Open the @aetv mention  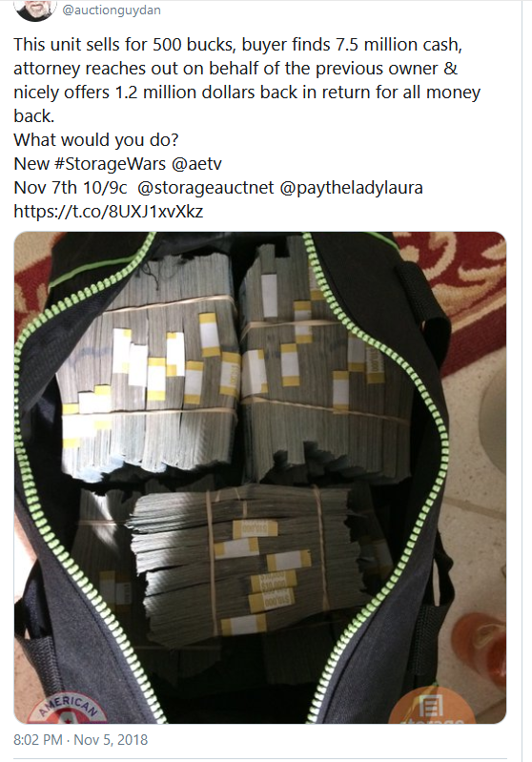point(196,164)
